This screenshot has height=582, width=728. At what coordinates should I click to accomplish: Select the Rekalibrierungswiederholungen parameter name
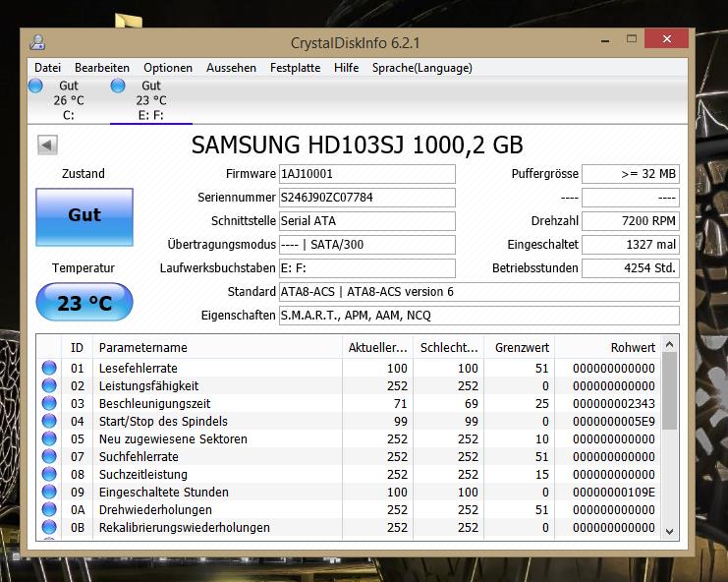pyautogui.click(x=185, y=528)
